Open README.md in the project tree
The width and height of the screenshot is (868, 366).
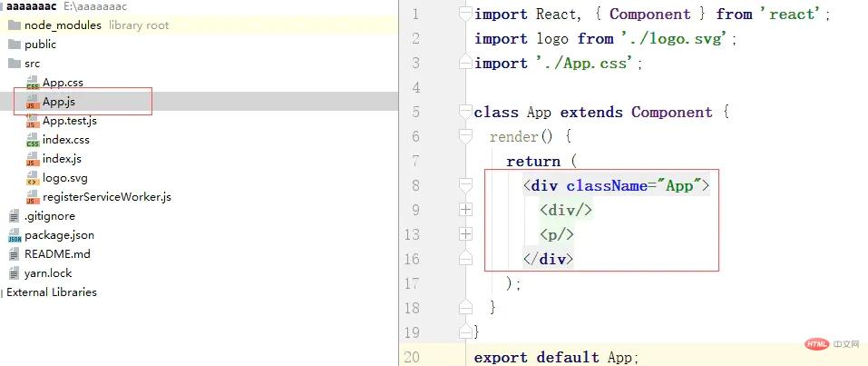click(57, 254)
